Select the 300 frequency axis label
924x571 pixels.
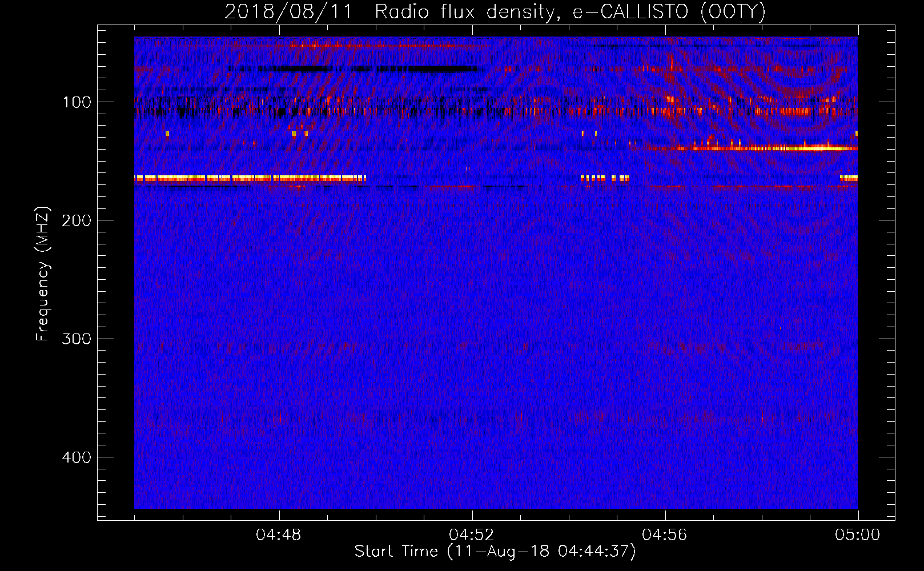click(x=77, y=339)
